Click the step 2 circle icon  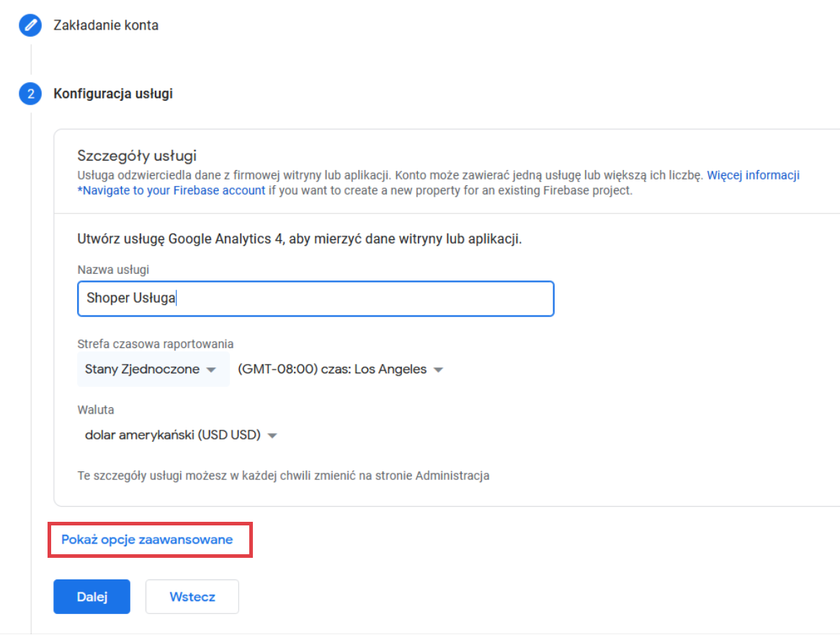click(x=30, y=94)
